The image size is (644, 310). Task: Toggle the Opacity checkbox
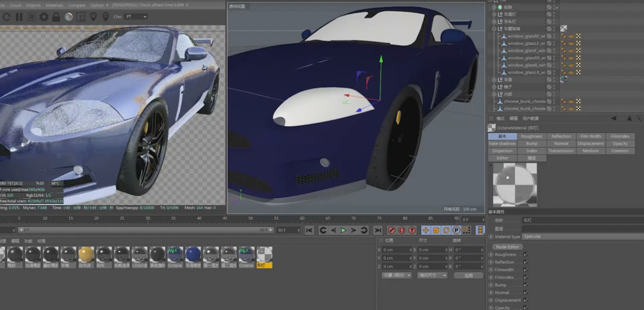(x=525, y=308)
